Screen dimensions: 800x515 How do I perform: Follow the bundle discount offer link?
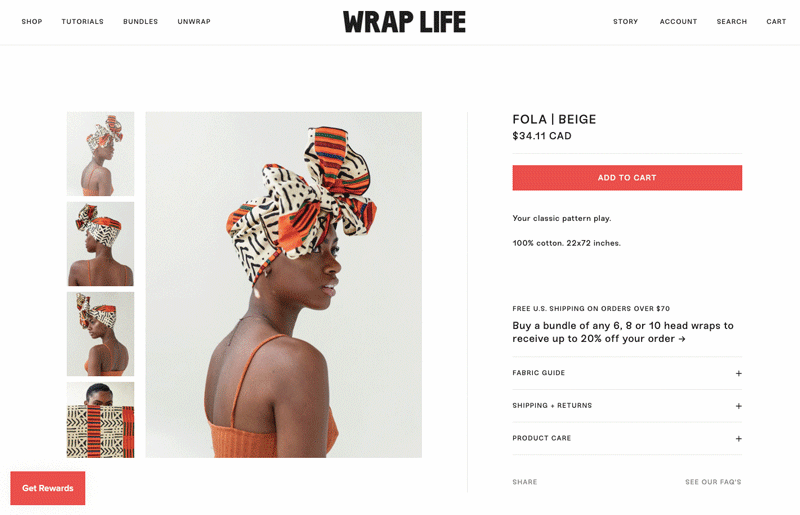pyautogui.click(x=623, y=332)
